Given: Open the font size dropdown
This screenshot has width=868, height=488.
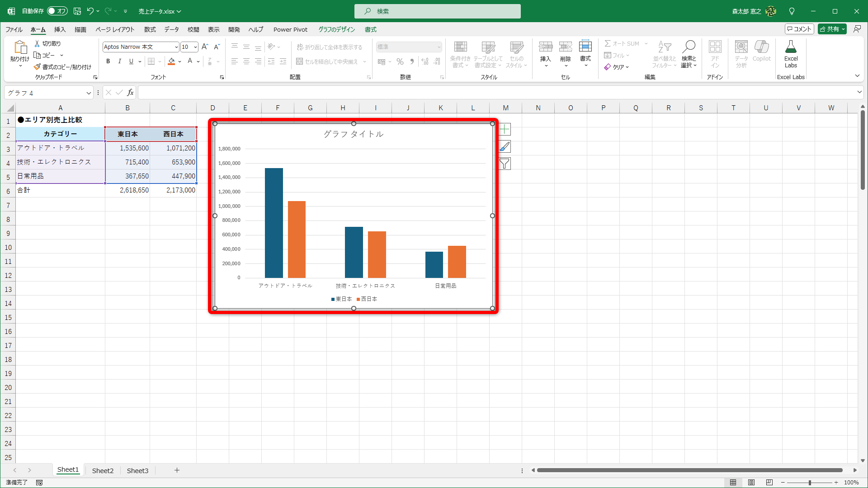Looking at the screenshot, I should tap(195, 47).
